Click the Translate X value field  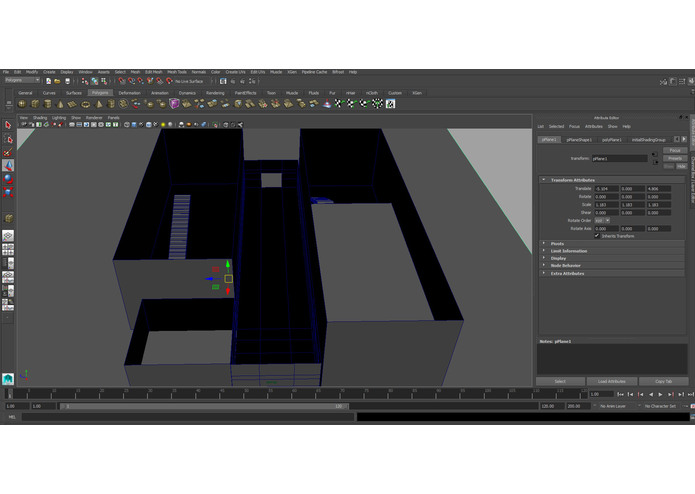click(x=606, y=189)
